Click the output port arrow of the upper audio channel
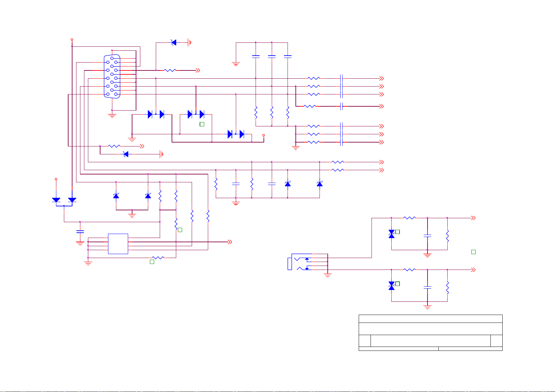 pyautogui.click(x=474, y=218)
